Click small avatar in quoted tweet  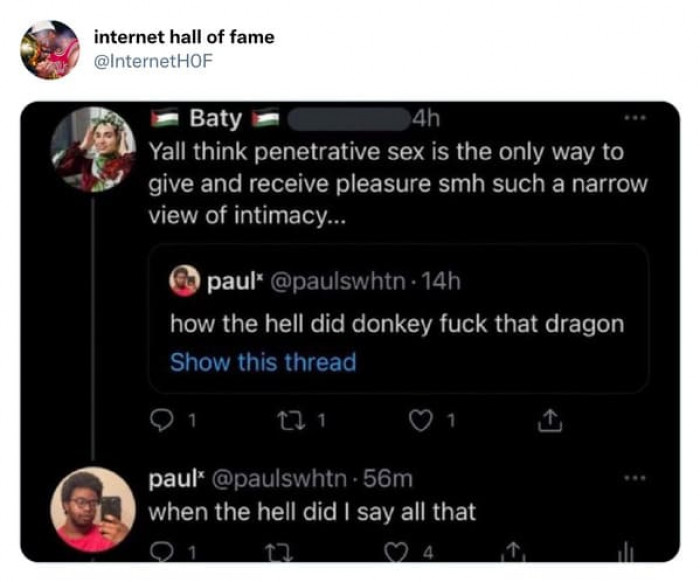click(x=183, y=282)
